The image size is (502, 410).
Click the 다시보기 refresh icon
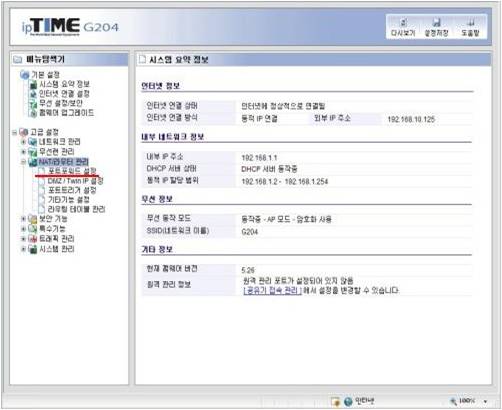point(404,22)
